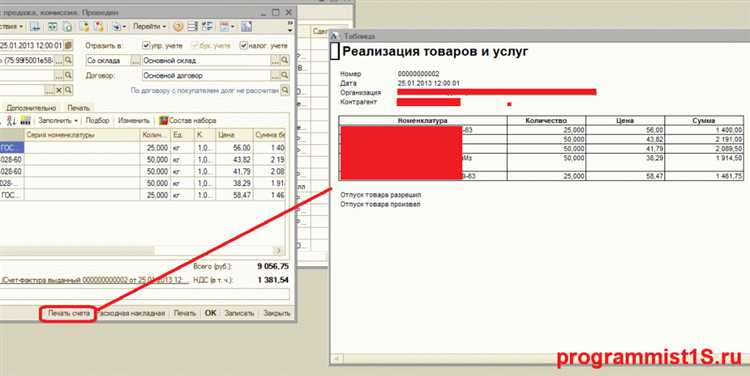Click the green document icon, third in the toolbar
Image resolution: width=750 pixels, height=376 pixels.
coord(67,27)
